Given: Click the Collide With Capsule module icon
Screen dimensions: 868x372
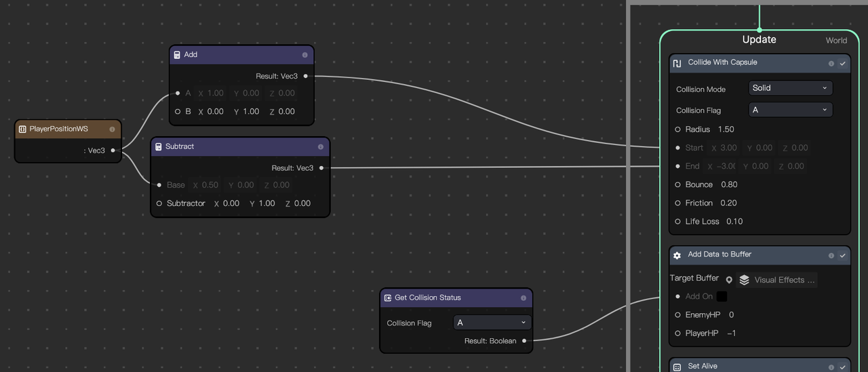Looking at the screenshot, I should click(677, 63).
